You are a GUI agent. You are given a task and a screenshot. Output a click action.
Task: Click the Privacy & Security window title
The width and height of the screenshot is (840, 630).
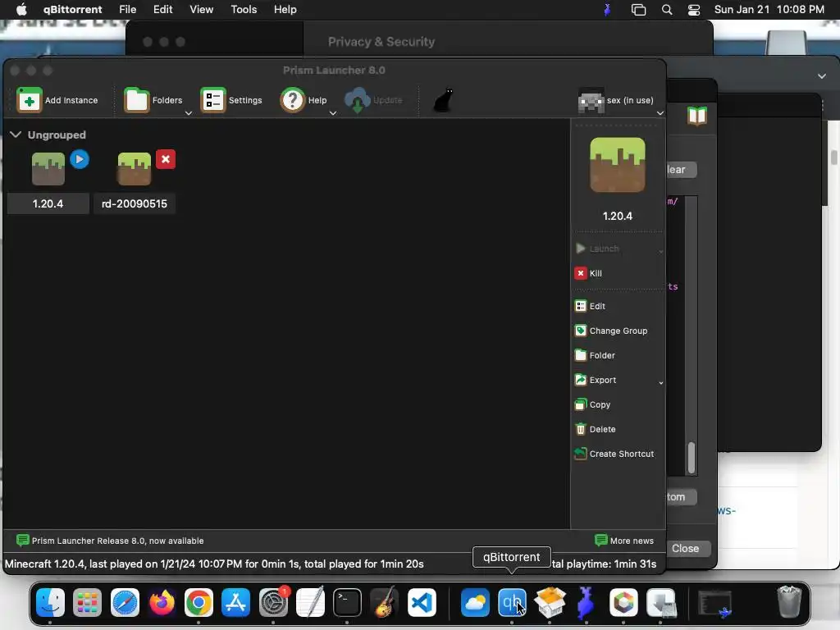[x=381, y=42]
